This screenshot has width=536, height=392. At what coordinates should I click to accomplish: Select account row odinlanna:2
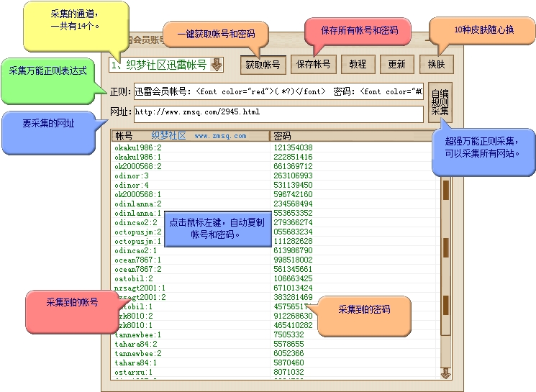(x=138, y=204)
